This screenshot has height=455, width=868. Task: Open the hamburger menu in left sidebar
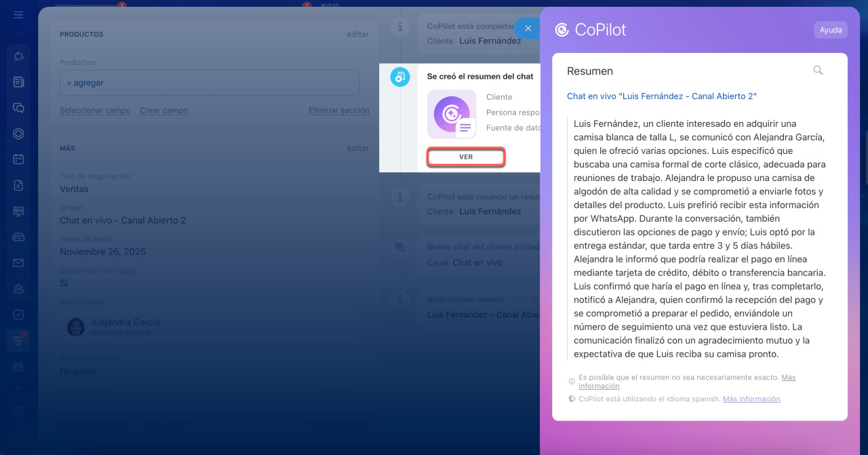coord(18,15)
